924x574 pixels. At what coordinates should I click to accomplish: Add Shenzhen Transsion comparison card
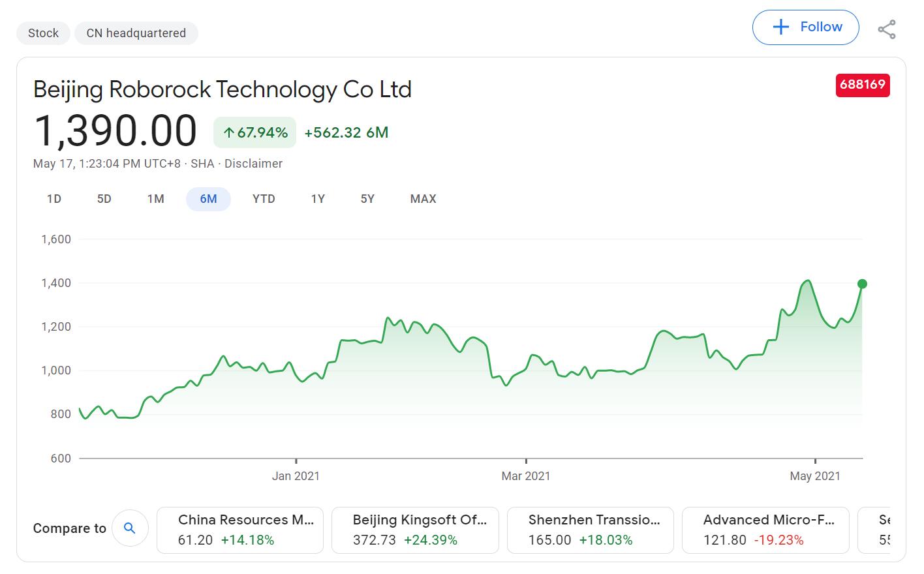[x=590, y=530]
